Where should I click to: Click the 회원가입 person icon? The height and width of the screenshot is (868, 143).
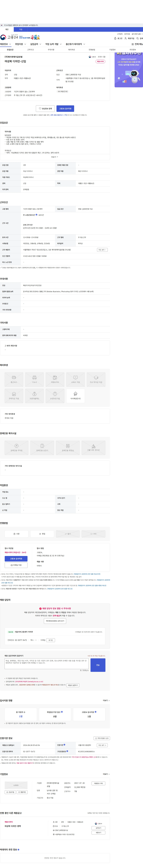click(x=126, y=38)
